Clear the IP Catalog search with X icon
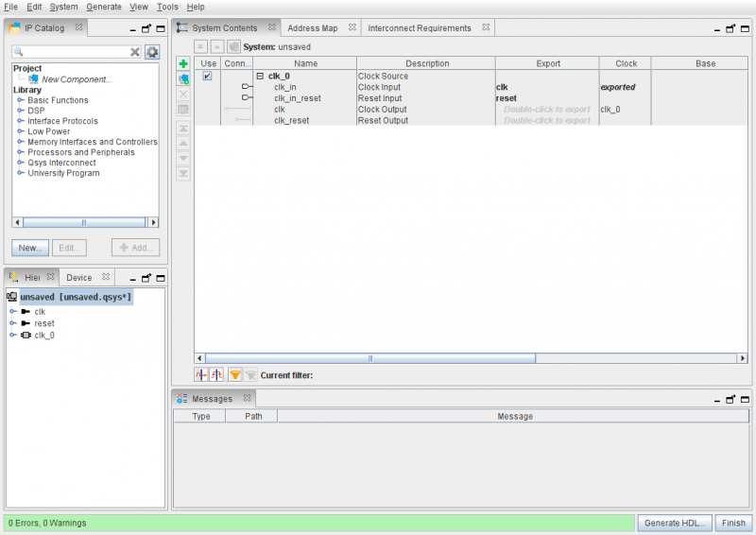 pyautogui.click(x=135, y=52)
